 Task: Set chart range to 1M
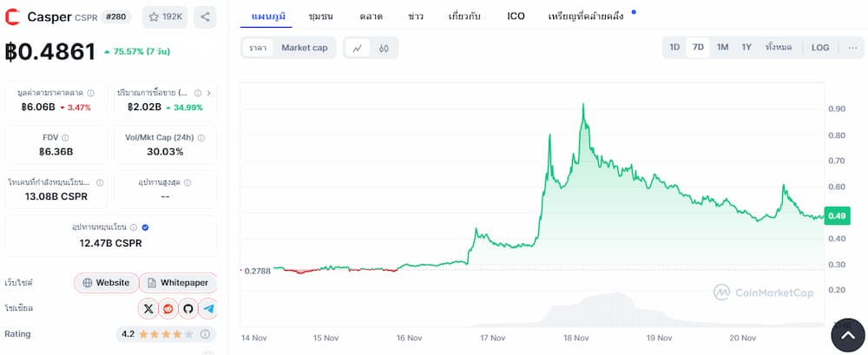point(722,48)
